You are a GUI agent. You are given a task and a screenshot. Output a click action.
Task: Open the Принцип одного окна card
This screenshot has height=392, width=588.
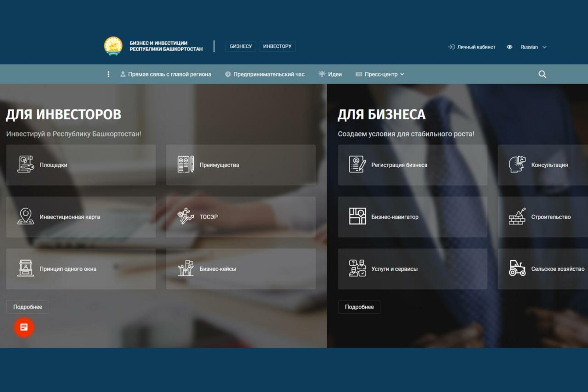81,269
